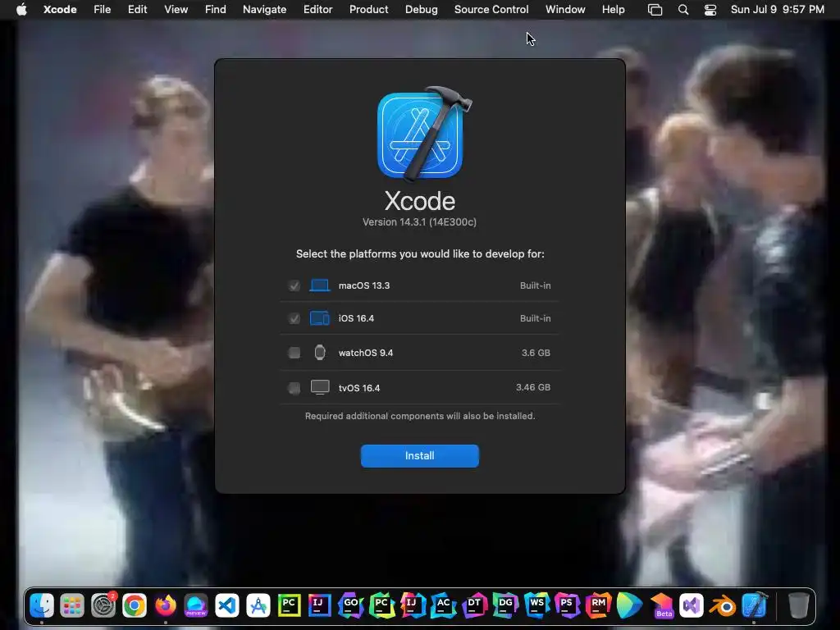Click "Built-in" in the macOS 13.3 row
This screenshot has height=630, width=840.
click(x=535, y=285)
